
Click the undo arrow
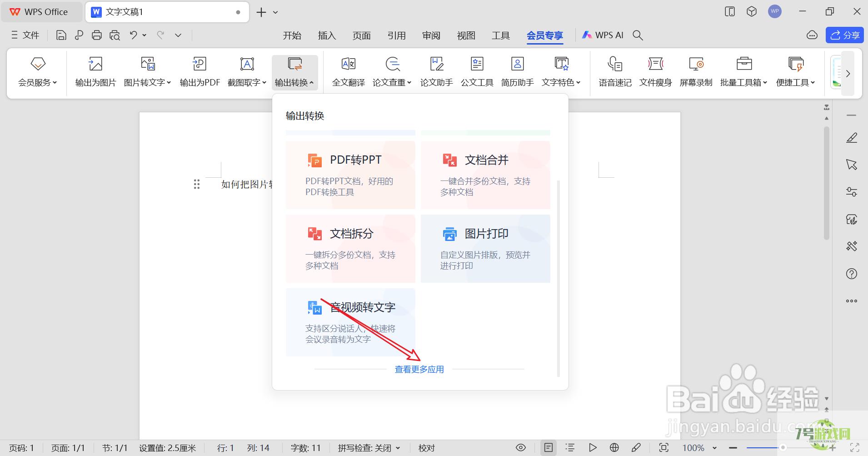click(133, 35)
